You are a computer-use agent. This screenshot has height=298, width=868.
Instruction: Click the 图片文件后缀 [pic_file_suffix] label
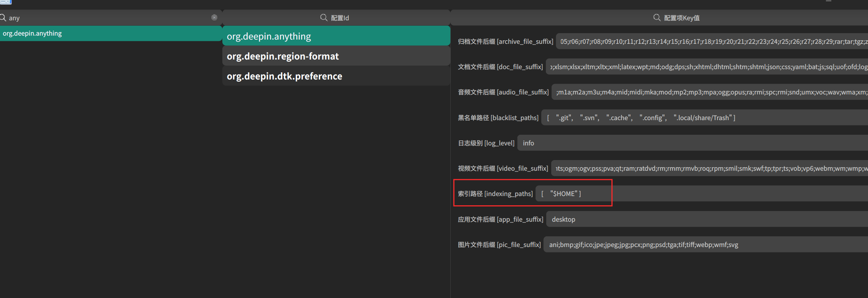[499, 245]
